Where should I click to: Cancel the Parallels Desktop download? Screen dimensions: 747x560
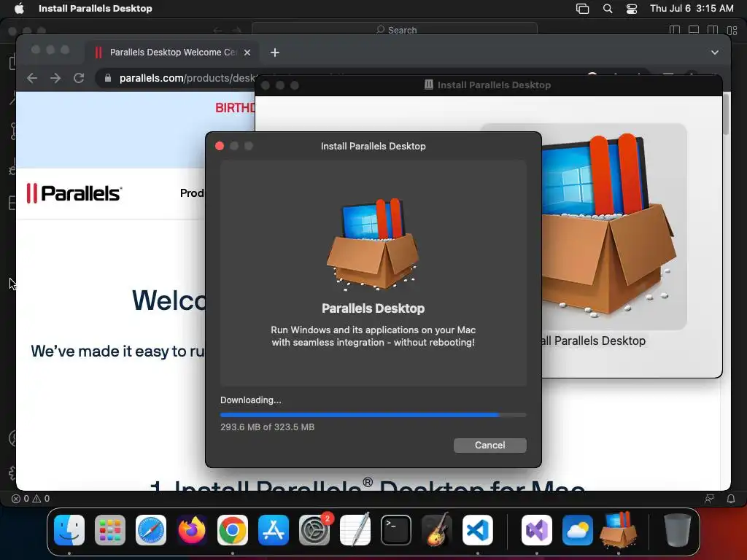click(489, 446)
